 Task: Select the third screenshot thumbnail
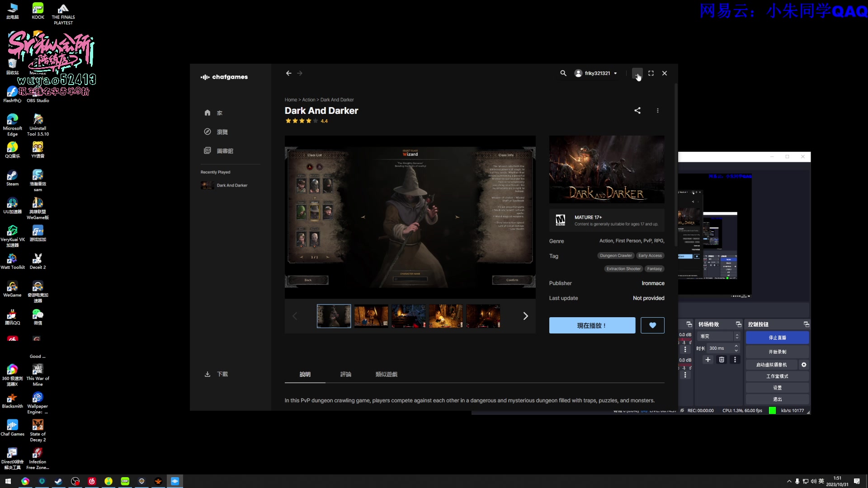tap(409, 316)
